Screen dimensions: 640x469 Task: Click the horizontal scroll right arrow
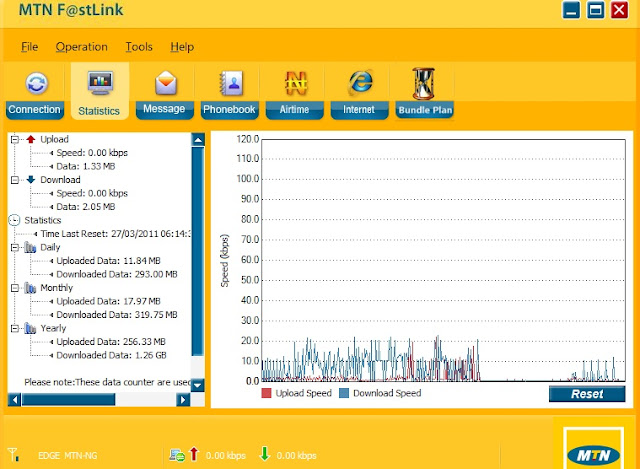183,400
